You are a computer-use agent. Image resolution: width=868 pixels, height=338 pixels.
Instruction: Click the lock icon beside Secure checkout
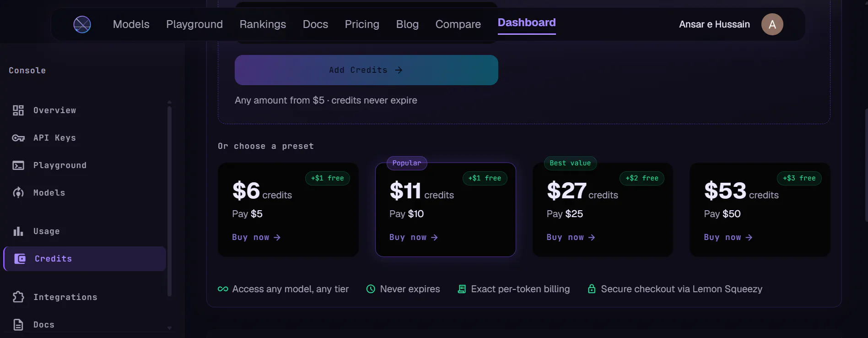[x=592, y=289]
